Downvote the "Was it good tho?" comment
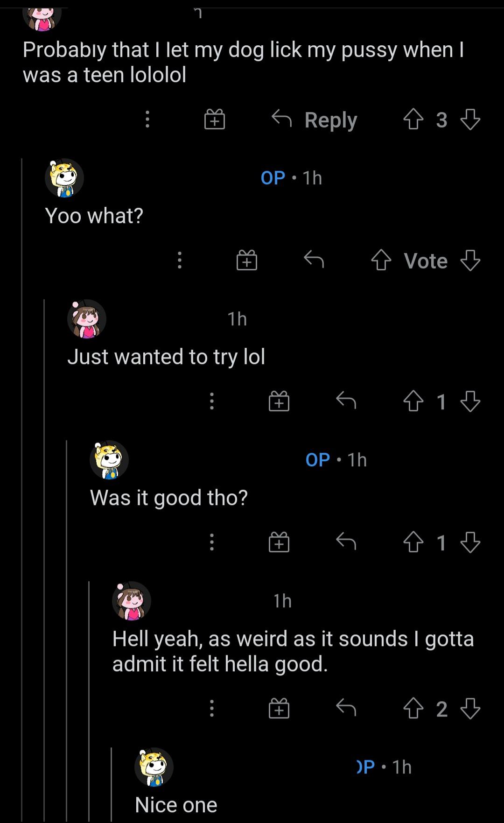This screenshot has height=823, width=504. click(470, 542)
